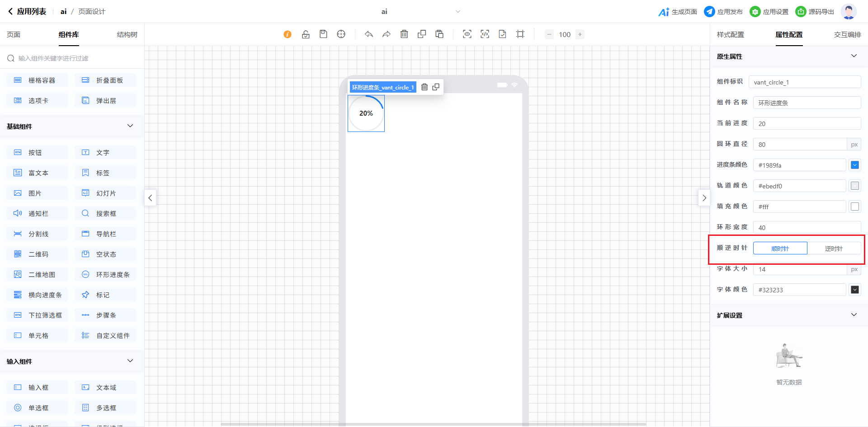Open the 样式配置 tab
Screen dimensions: 868x427
(x=730, y=35)
